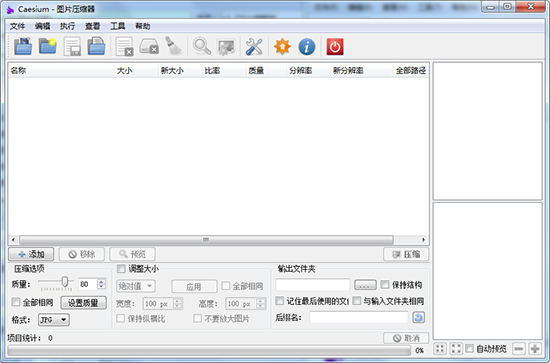550x363 pixels.
Task: Click the zoom out minus icon
Action: [x=519, y=349]
